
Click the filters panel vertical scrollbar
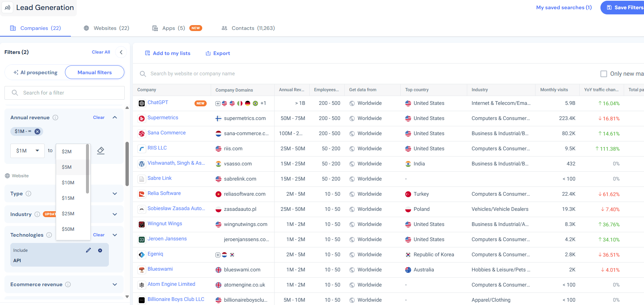coord(127,164)
